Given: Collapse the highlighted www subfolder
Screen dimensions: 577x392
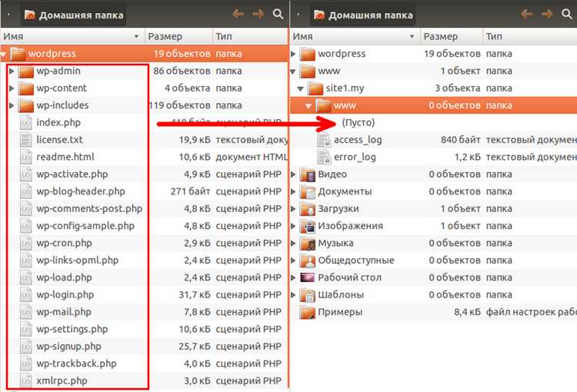Looking at the screenshot, I should coord(309,105).
